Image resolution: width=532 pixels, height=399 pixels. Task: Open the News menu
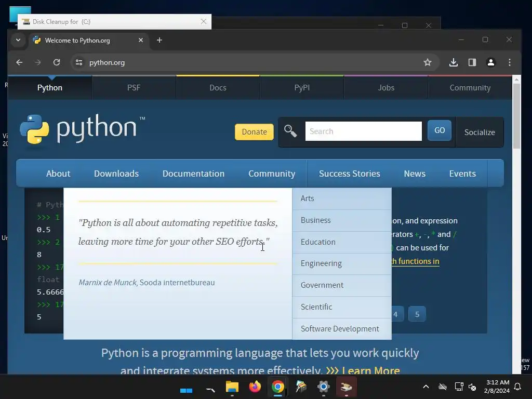click(415, 174)
